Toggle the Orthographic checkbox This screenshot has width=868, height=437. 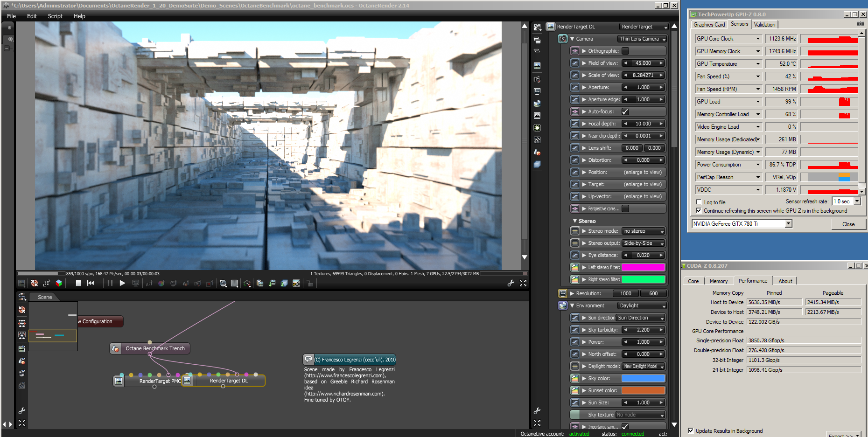625,51
